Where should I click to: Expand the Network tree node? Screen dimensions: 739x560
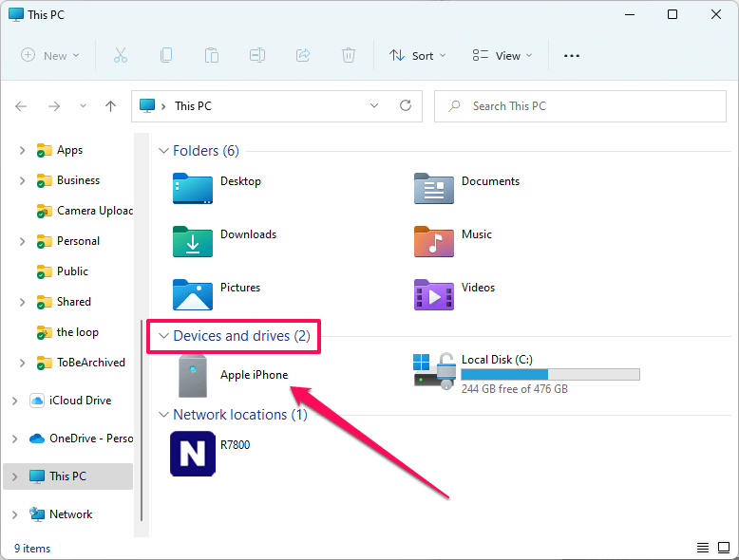point(14,514)
